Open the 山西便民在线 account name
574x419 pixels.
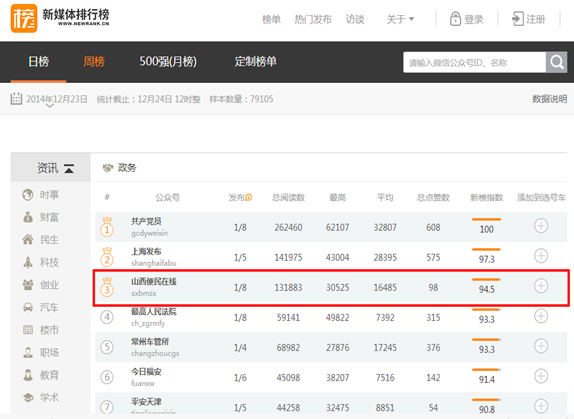154,281
